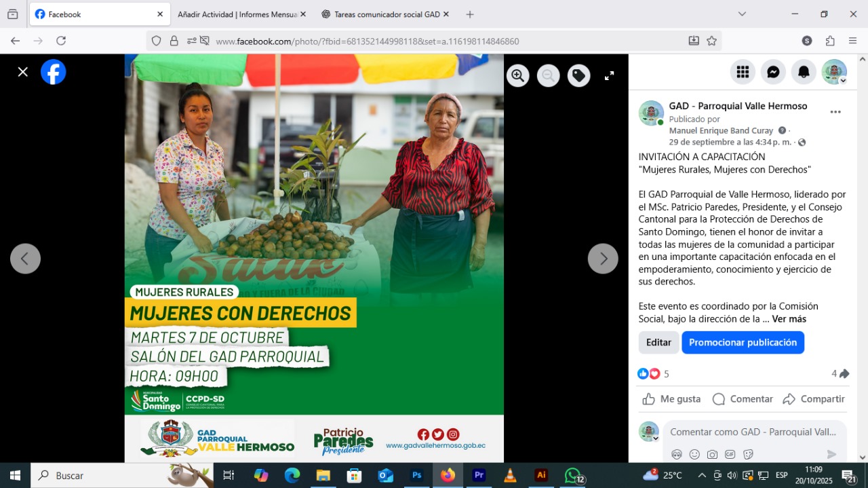Go to the next photo arrow
Screen dimensions: 868x488
coord(602,259)
